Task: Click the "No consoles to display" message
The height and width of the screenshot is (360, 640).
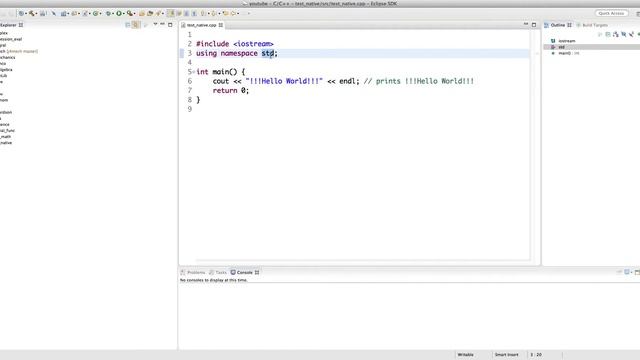Action: coord(214,280)
